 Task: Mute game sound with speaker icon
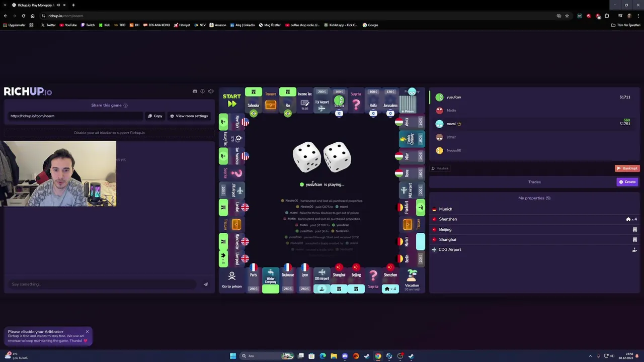coord(211,92)
